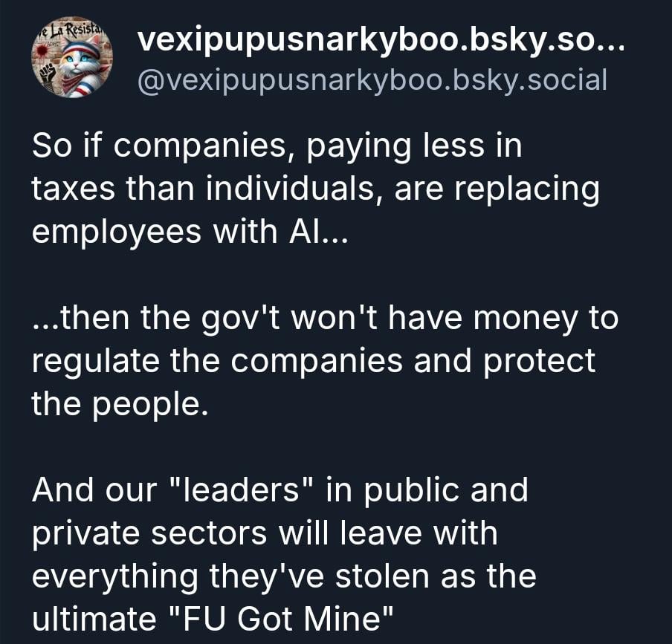
Task: Open the cat avatar profile picture
Action: click(x=71, y=57)
